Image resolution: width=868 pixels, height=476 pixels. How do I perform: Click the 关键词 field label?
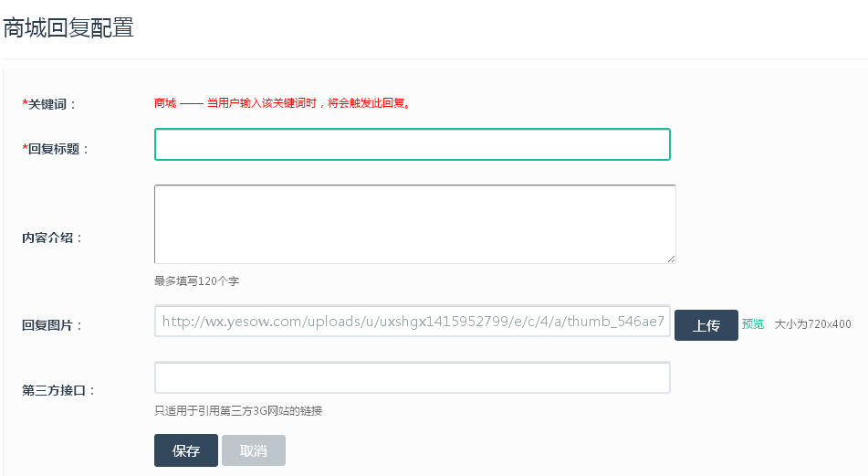point(49,104)
